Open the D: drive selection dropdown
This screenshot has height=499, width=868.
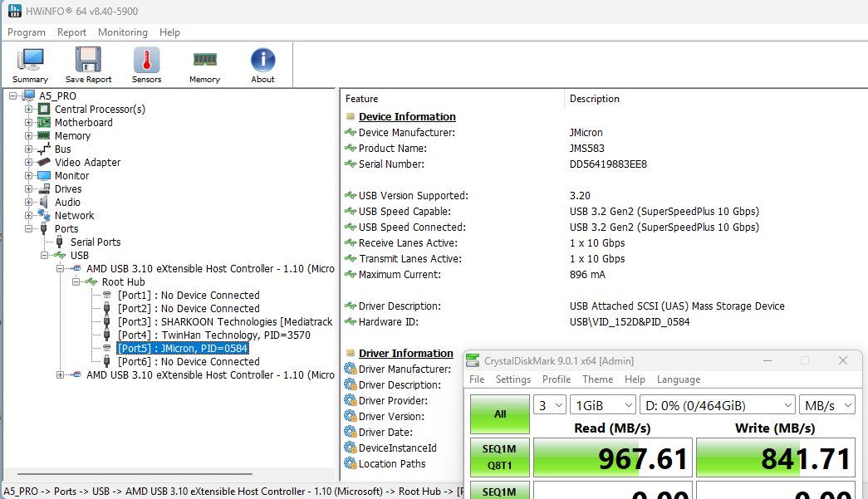[x=717, y=405]
